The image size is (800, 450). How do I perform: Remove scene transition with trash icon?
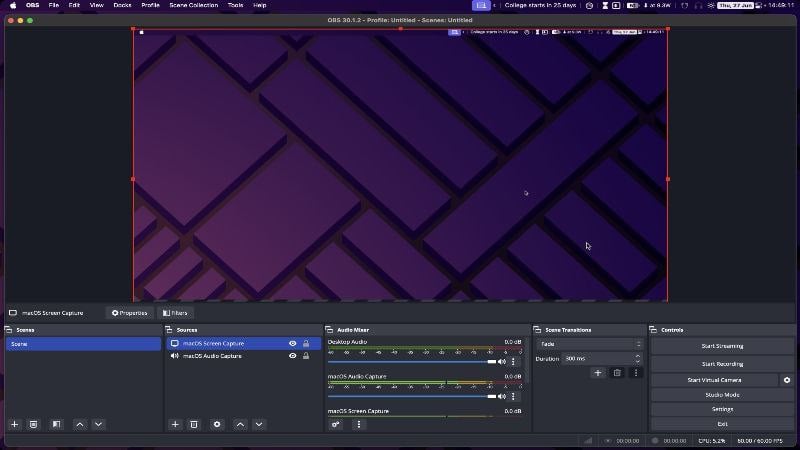click(x=617, y=373)
